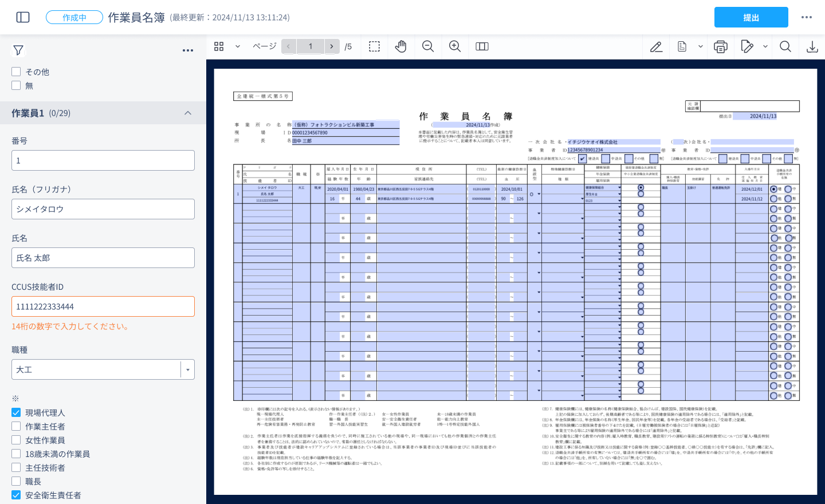Expand the view mode dropdown arrow
This screenshot has width=825, height=504.
[237, 46]
